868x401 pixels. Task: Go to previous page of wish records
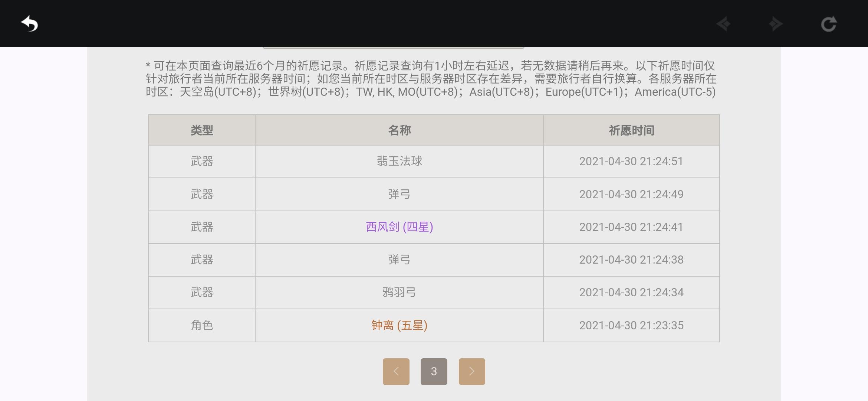tap(396, 371)
